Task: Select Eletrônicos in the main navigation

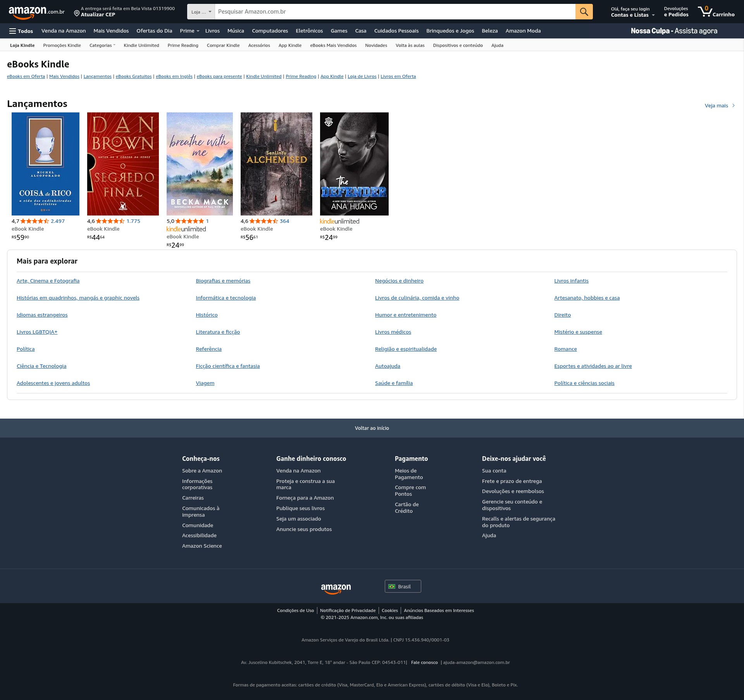Action: pos(309,31)
